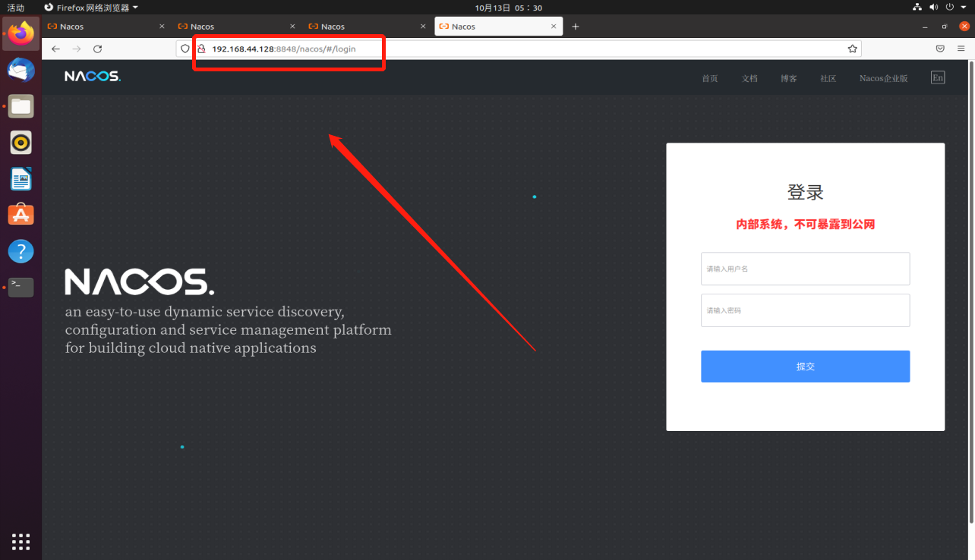The height and width of the screenshot is (560, 975).
Task: Minimize the Firefox window
Action: [925, 27]
